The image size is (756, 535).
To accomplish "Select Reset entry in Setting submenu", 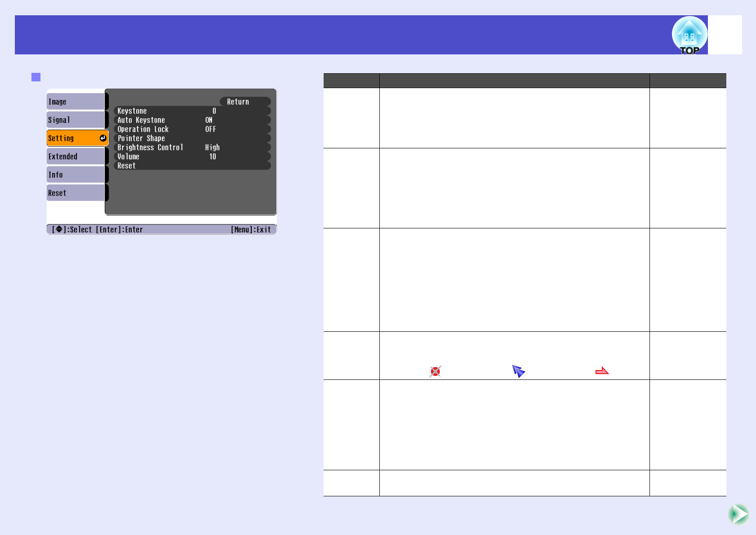I will click(192, 165).
